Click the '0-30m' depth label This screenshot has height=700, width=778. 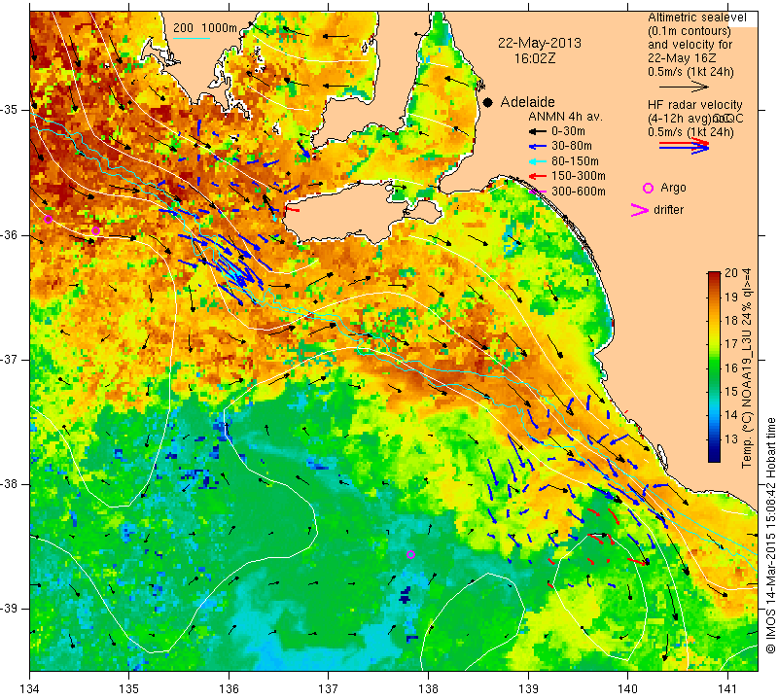(x=568, y=131)
